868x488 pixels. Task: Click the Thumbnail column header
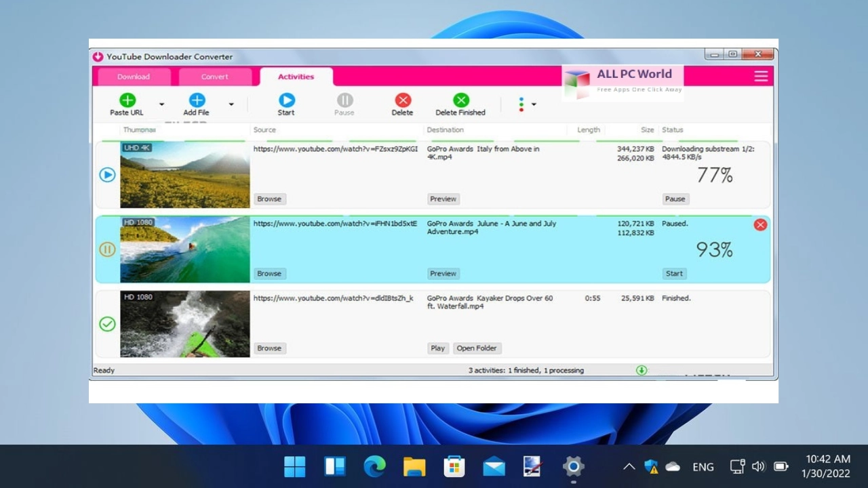tap(140, 129)
